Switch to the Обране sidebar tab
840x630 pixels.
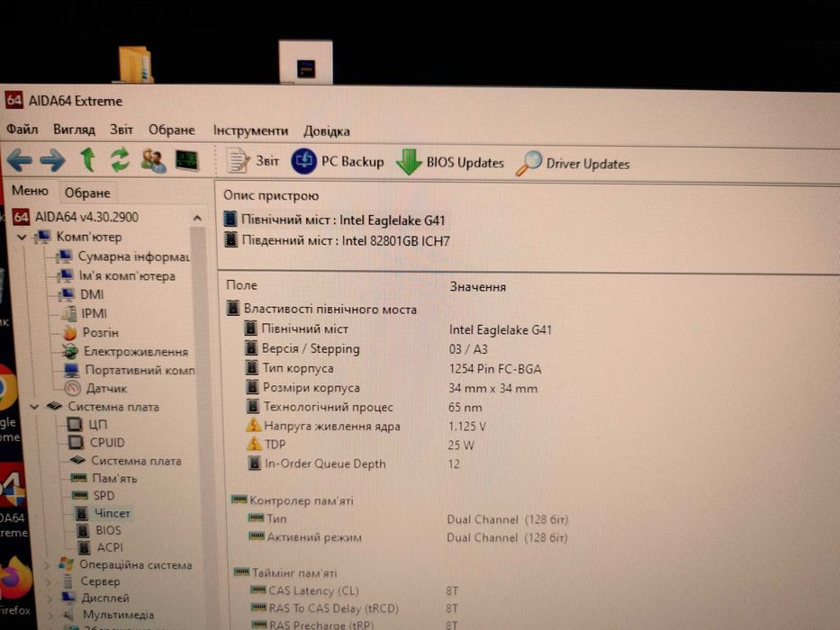click(x=87, y=193)
